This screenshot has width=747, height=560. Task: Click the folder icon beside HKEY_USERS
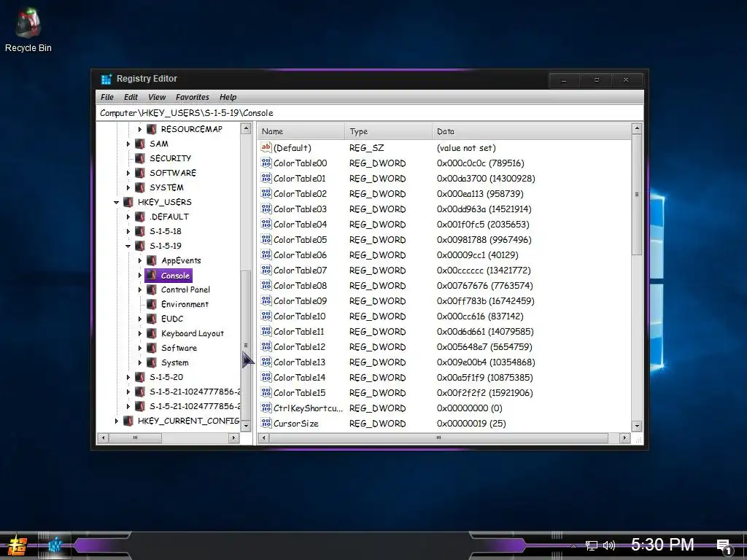coord(128,202)
